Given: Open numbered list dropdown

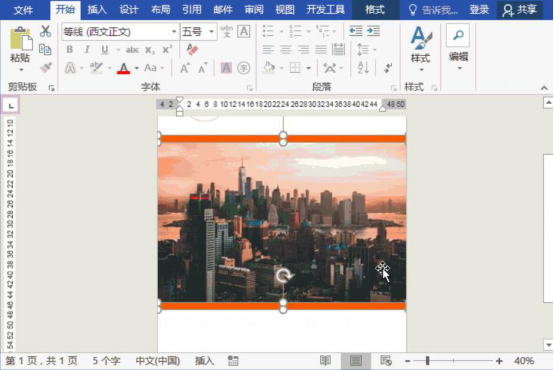Looking at the screenshot, I should pos(308,31).
